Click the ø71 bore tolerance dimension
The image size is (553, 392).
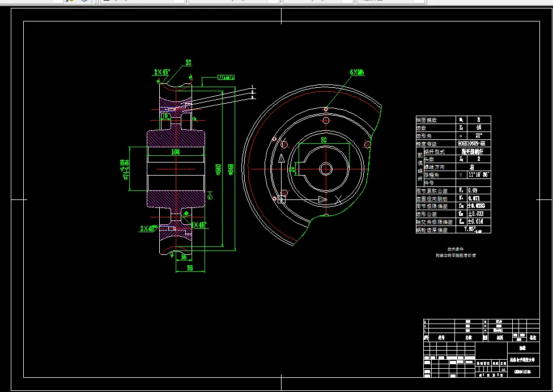(125, 169)
